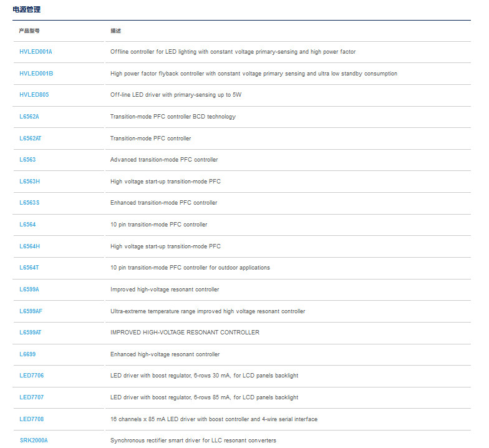Go to the L6563H product page

point(30,182)
